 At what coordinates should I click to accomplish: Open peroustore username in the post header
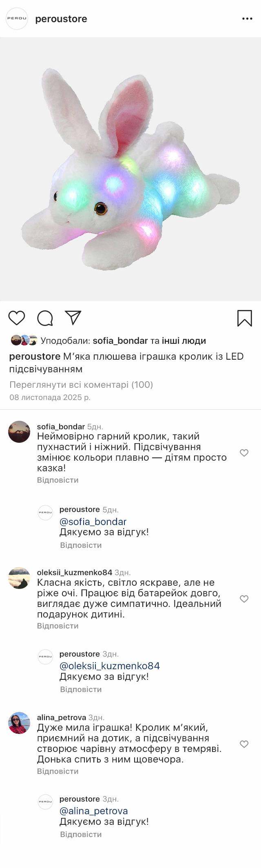coord(61,19)
